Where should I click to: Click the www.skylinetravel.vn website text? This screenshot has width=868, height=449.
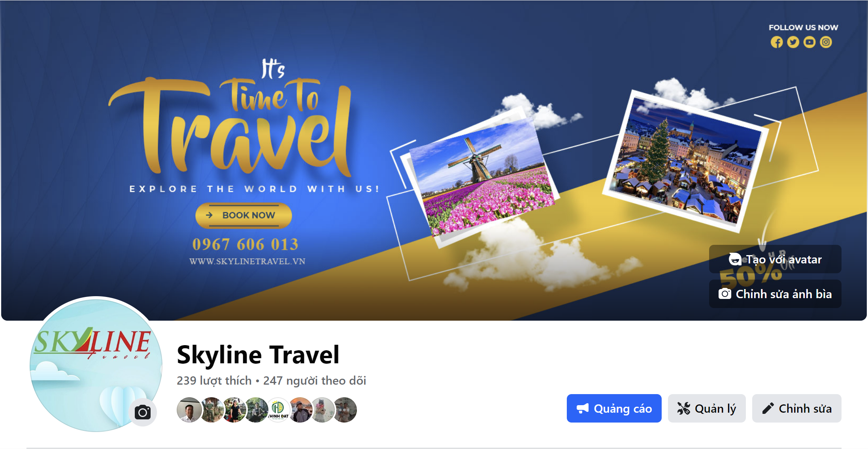click(x=247, y=261)
